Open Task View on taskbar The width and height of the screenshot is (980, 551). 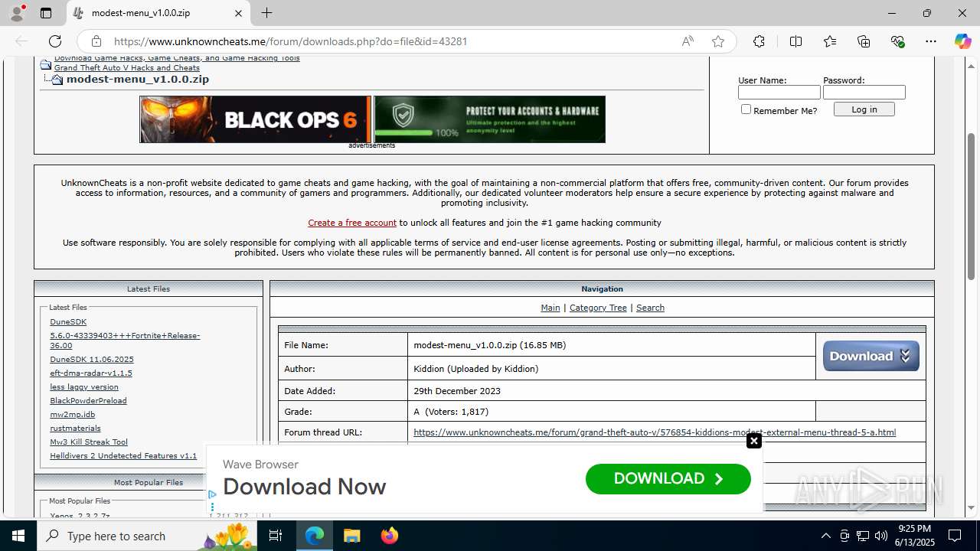click(x=276, y=536)
